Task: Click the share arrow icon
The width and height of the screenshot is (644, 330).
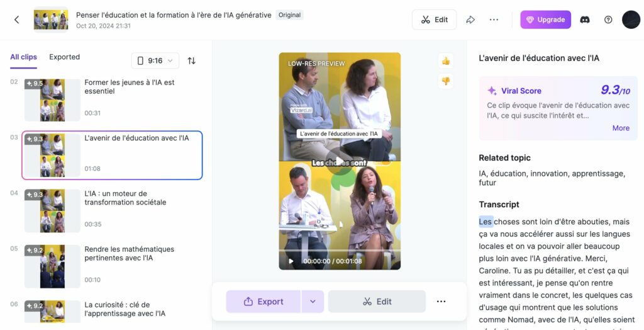Action: [470, 20]
